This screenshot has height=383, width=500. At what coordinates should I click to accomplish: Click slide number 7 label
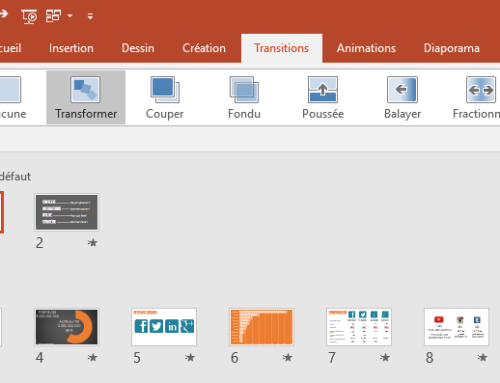pyautogui.click(x=332, y=358)
